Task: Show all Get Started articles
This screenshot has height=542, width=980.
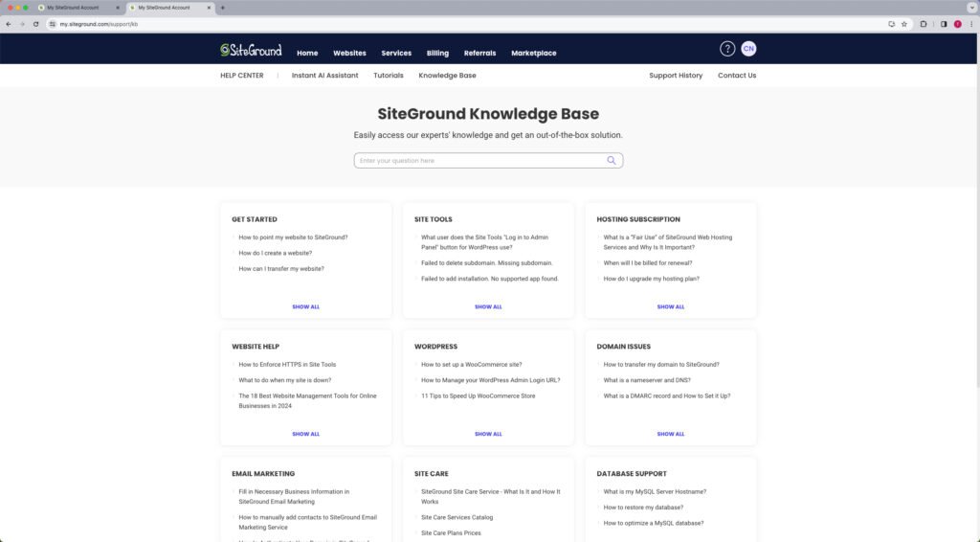Action: 305,307
